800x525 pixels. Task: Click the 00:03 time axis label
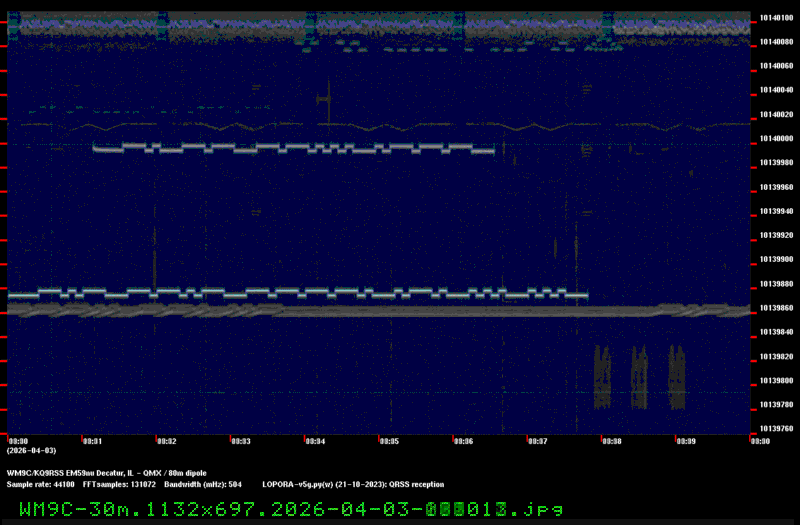pos(241,441)
